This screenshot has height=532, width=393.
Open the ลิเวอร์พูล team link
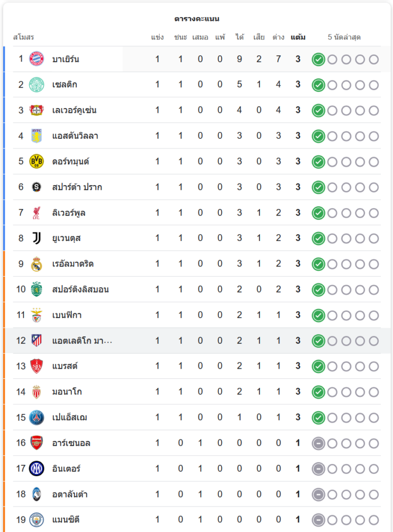(69, 213)
